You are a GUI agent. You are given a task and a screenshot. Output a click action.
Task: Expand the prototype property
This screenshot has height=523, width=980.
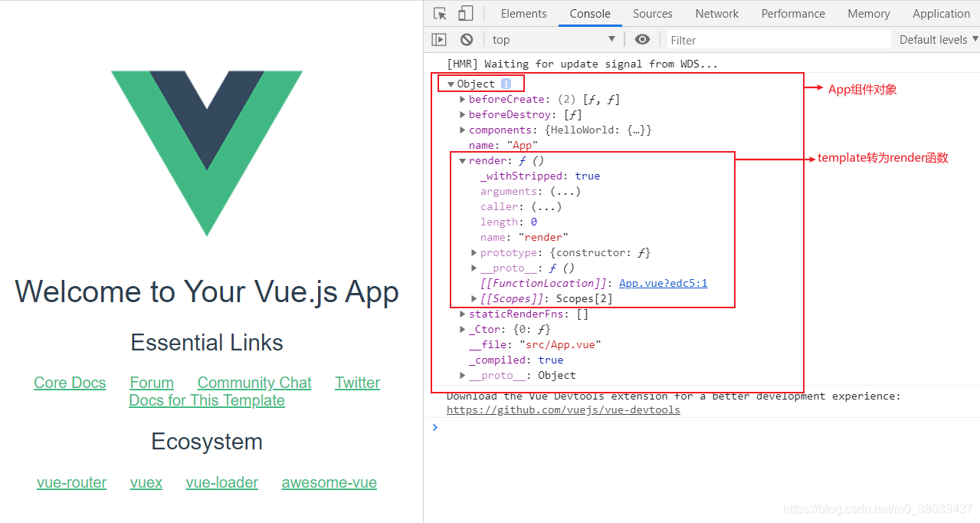[474, 253]
